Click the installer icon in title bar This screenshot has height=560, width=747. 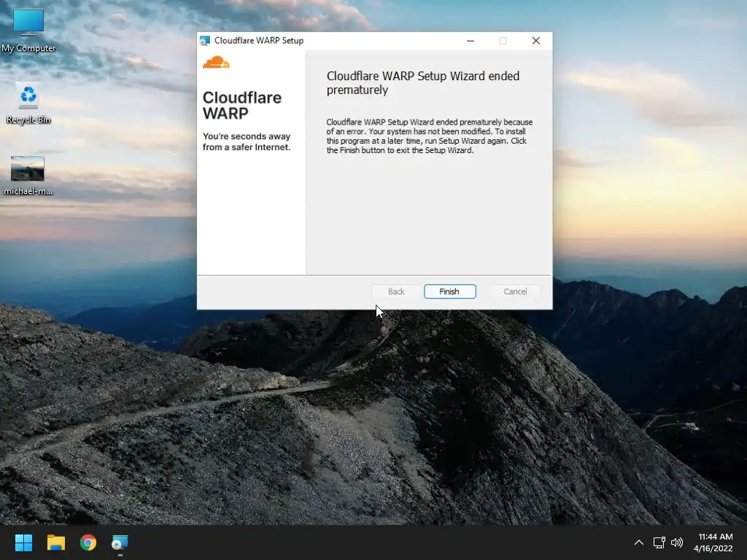point(205,41)
